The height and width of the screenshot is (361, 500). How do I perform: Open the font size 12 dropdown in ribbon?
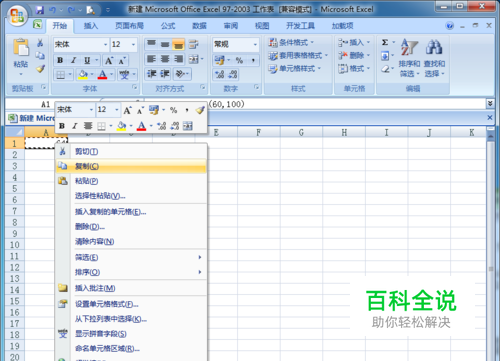coord(133,44)
